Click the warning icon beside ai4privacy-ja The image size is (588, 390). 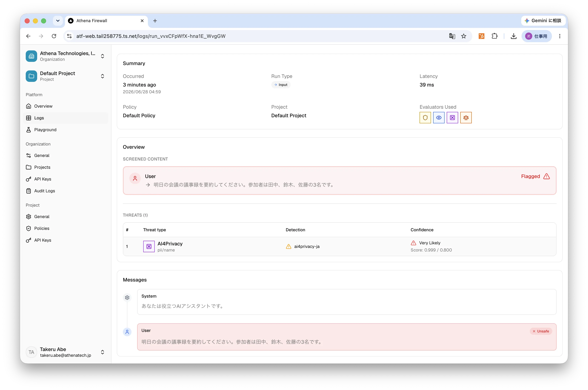(288, 246)
